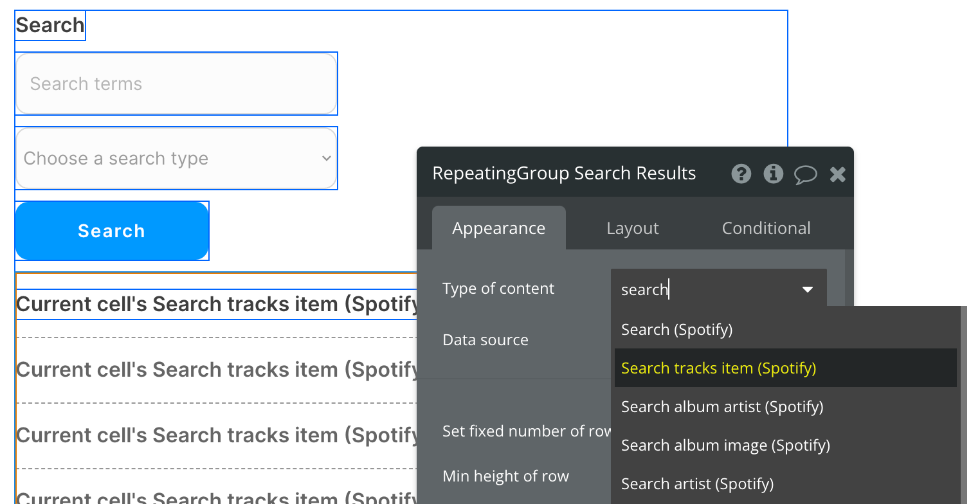Click the Data source label
The width and height of the screenshot is (980, 504).
[485, 340]
